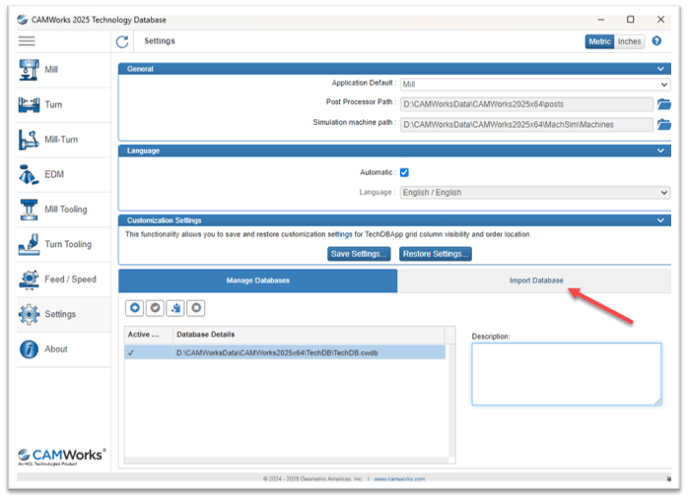688x500 pixels.
Task: Toggle the hamburger menu icon
Action: point(27,41)
